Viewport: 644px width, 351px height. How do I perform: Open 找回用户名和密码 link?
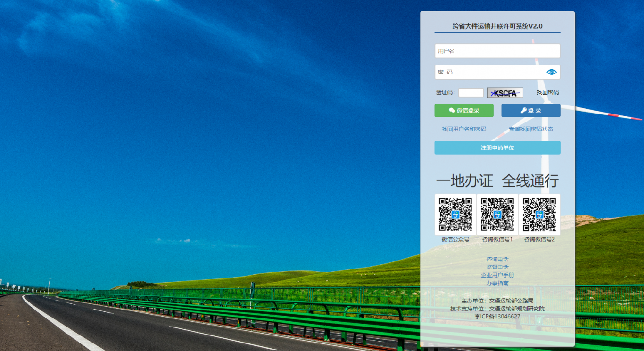click(464, 129)
